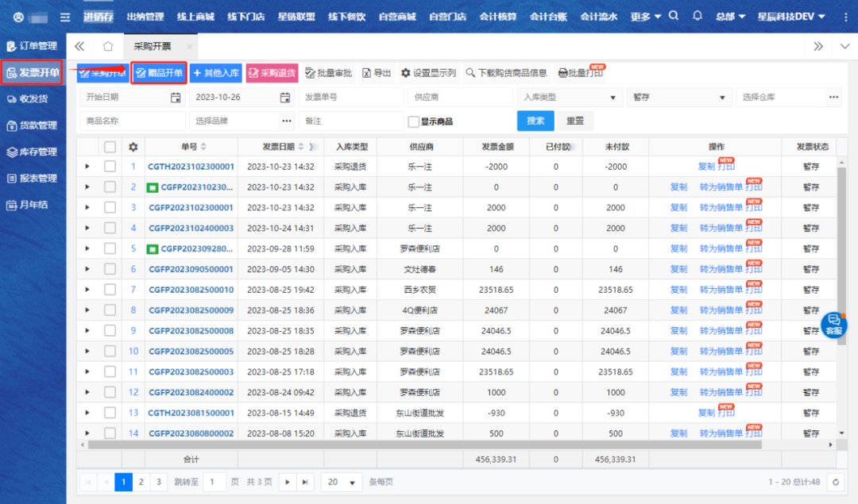This screenshot has height=504, width=858.
Task: Open the 客服 customer service widget
Action: pos(833,325)
